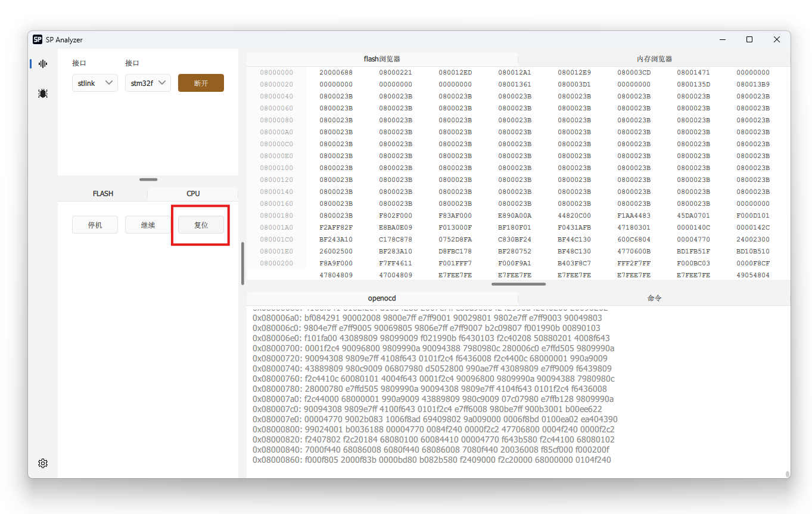Switch to the FLASH tab
812x514 pixels.
coord(103,194)
